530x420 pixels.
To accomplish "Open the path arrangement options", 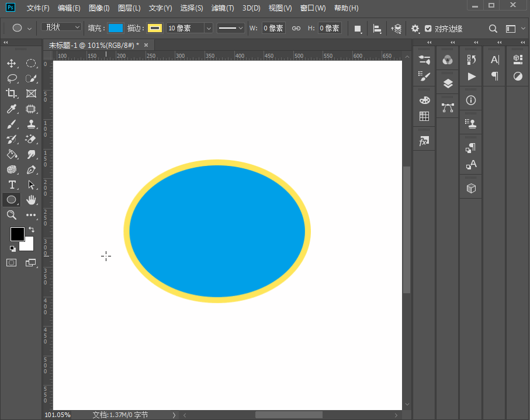I will click(x=396, y=29).
